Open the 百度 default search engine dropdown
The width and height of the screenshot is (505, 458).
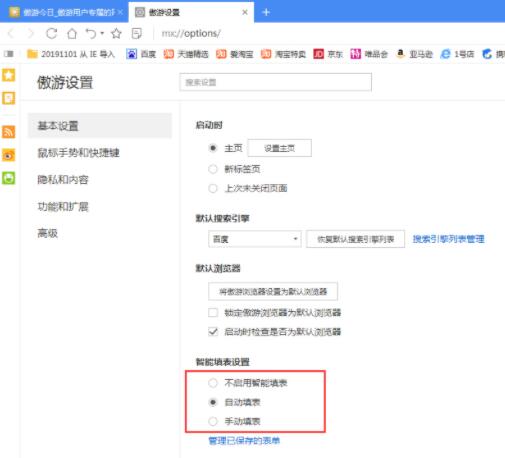point(255,239)
